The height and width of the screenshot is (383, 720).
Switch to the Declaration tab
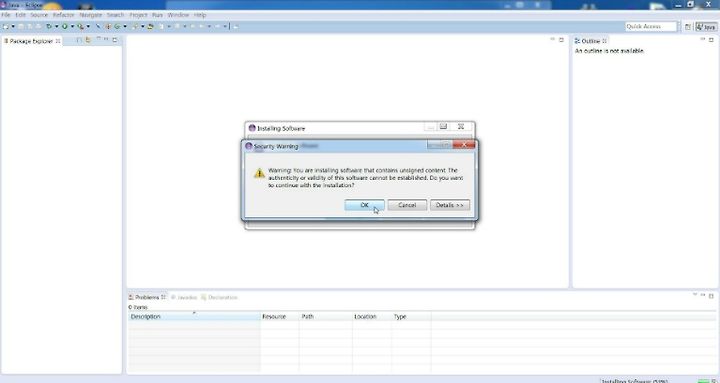click(219, 297)
